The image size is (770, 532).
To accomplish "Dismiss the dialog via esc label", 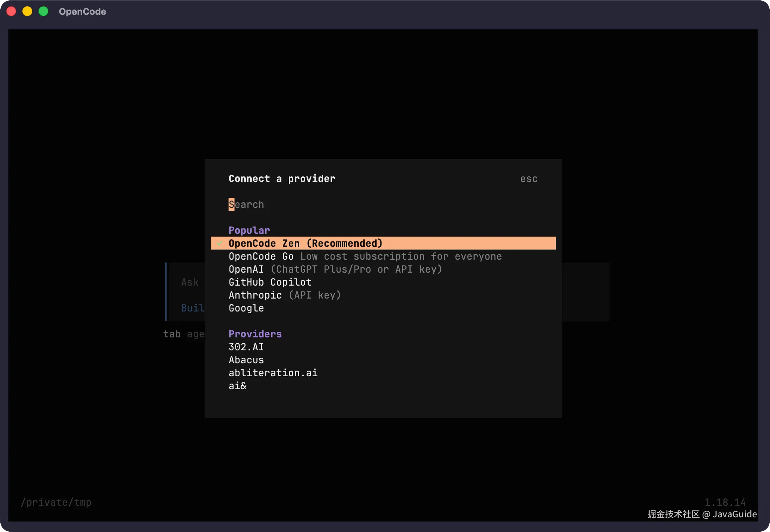I will click(528, 179).
